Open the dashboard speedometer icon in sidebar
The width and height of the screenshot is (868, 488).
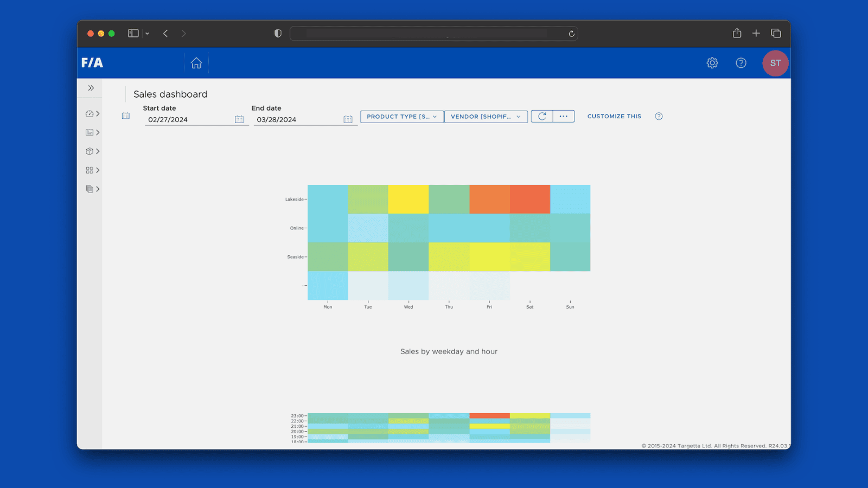click(90, 113)
